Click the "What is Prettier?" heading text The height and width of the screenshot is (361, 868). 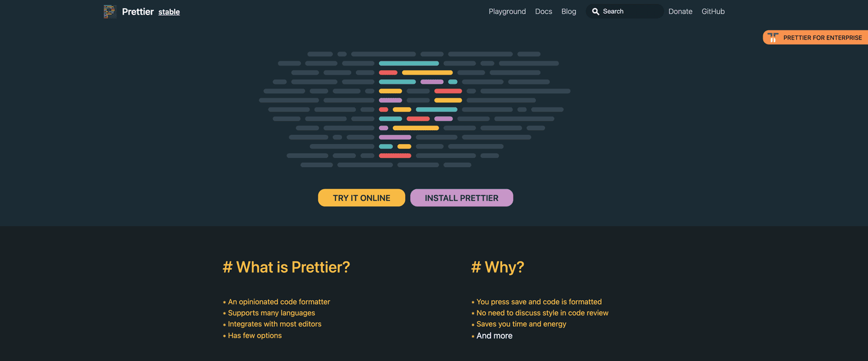tap(293, 267)
